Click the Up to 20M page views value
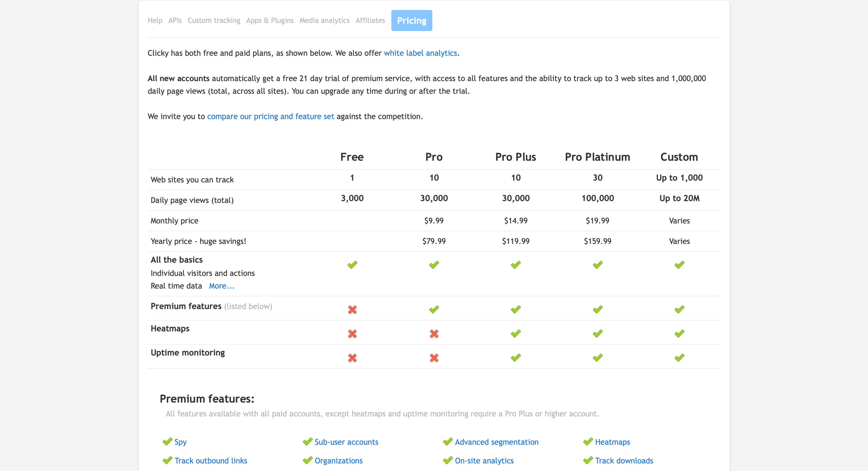The width and height of the screenshot is (868, 471). click(x=679, y=198)
